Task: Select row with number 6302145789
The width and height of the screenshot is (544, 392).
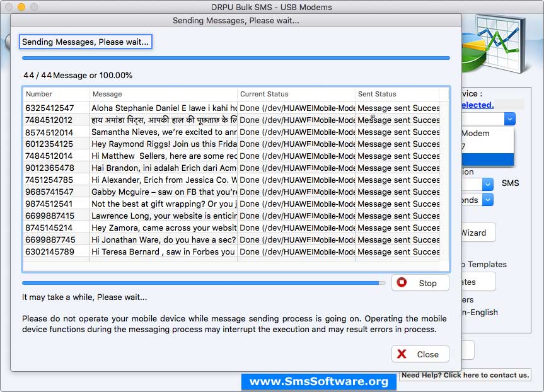Action: click(231, 252)
